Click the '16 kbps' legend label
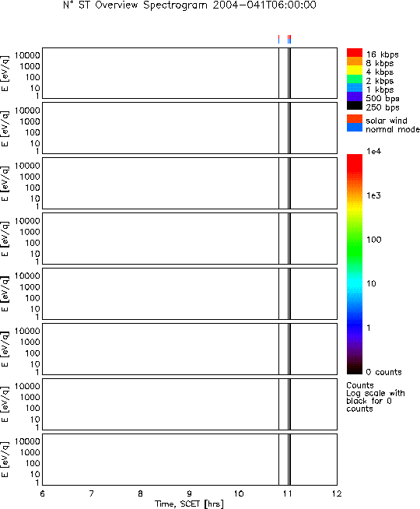The width and height of the screenshot is (420, 509). point(383,54)
